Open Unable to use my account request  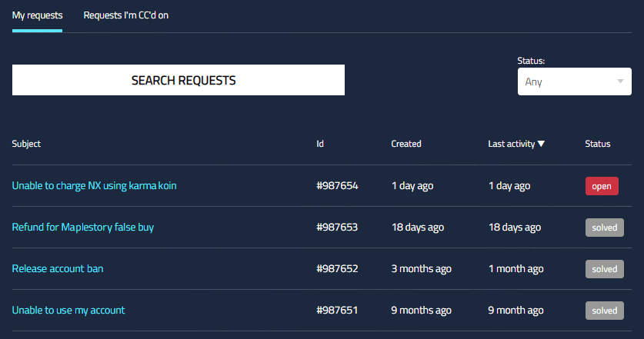68,310
